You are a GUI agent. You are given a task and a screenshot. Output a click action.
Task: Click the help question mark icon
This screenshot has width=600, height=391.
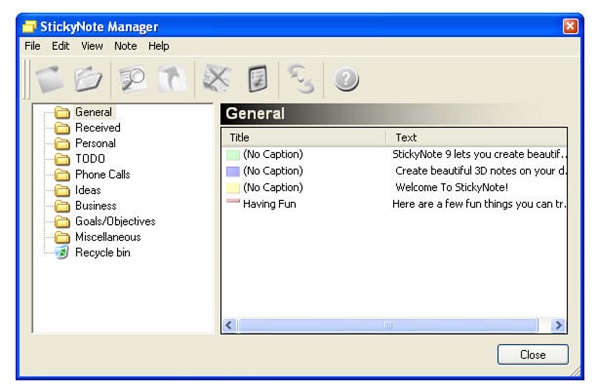(346, 80)
